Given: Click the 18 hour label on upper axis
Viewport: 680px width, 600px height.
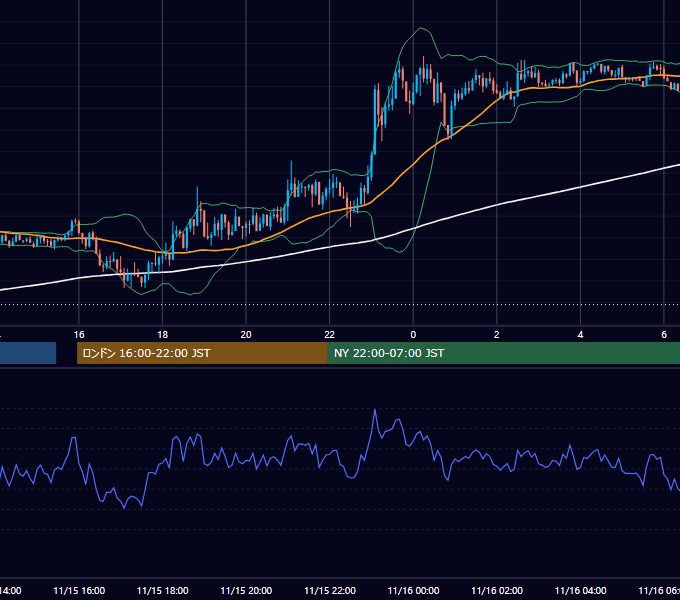Looking at the screenshot, I should click(x=163, y=335).
